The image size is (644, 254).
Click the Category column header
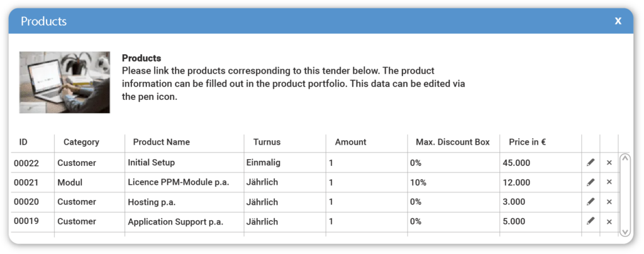click(81, 142)
